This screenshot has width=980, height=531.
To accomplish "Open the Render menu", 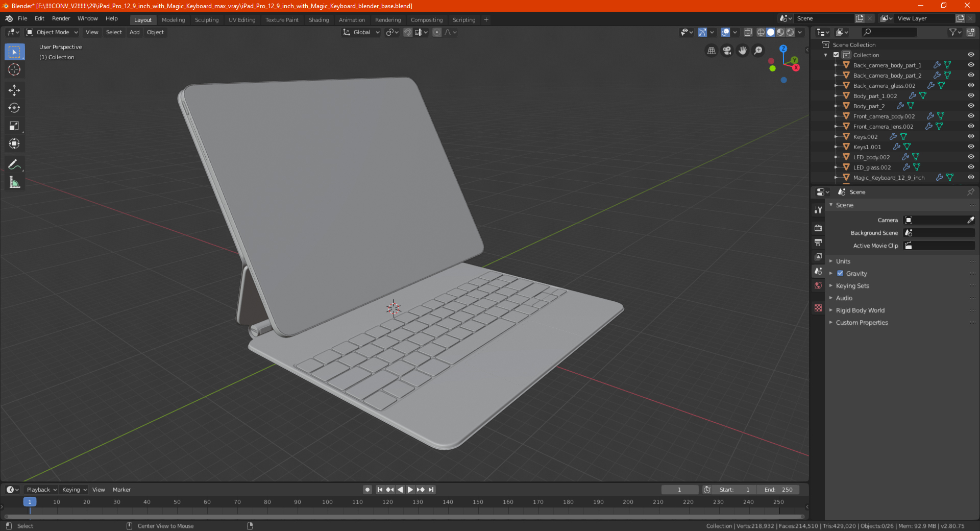I will tap(61, 18).
